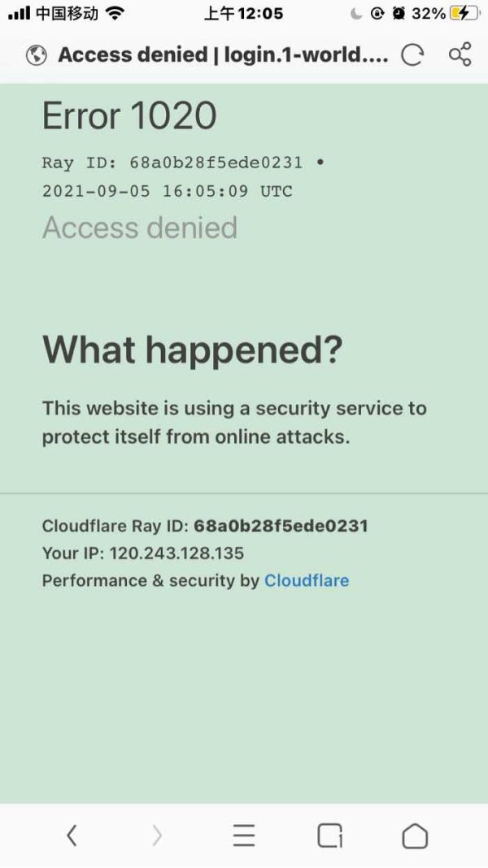Open the share icon in address bar
Image resolution: width=488 pixels, height=868 pixels.
460,54
